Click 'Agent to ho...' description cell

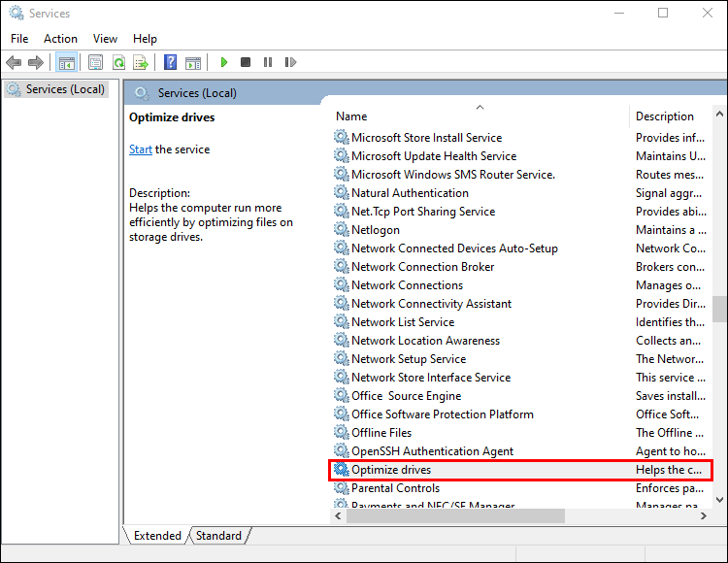tap(671, 451)
